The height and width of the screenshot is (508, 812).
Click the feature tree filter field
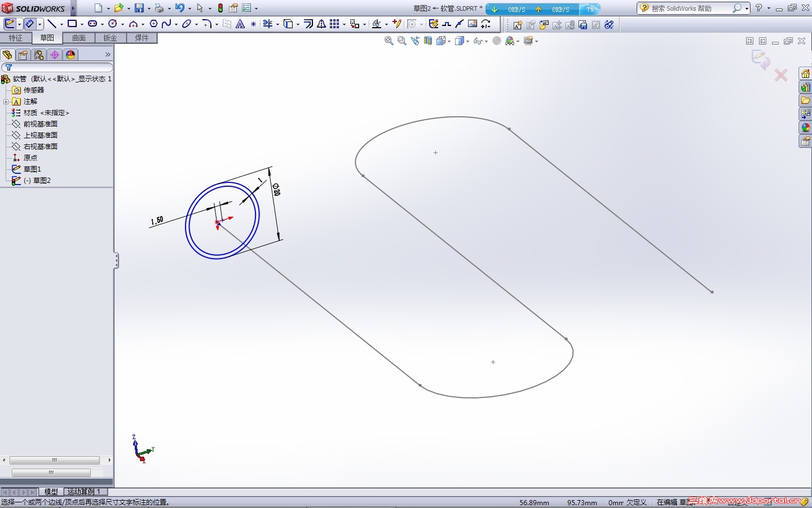tap(57, 67)
